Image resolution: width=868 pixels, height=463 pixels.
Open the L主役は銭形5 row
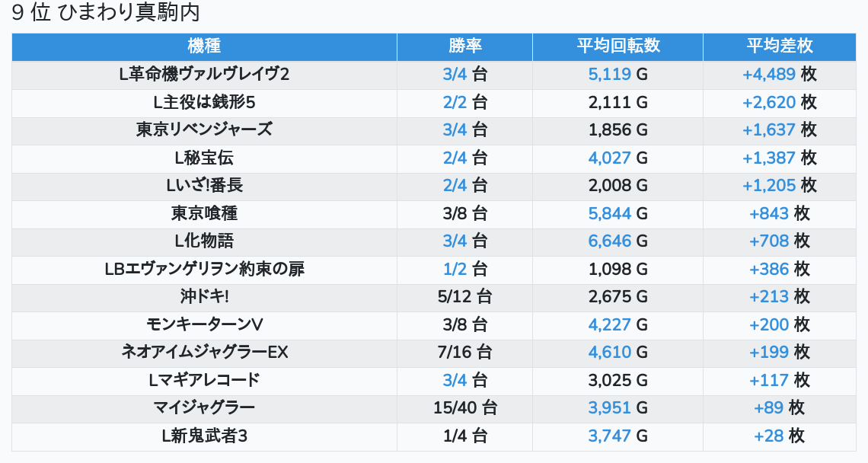point(204,102)
